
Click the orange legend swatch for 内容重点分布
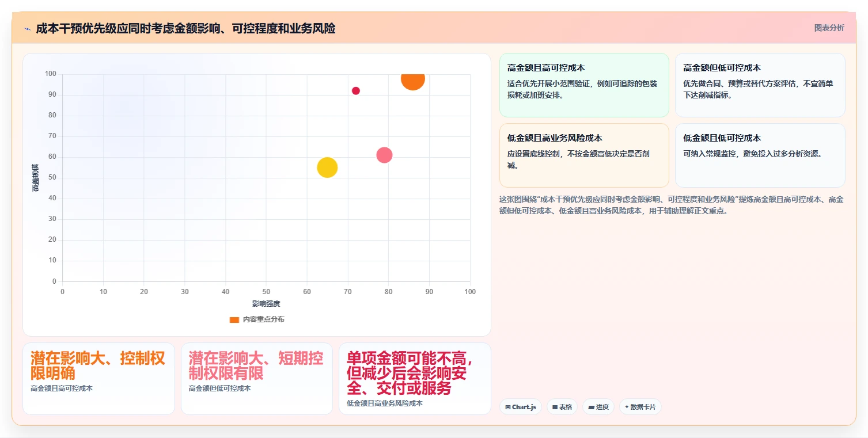point(234,319)
